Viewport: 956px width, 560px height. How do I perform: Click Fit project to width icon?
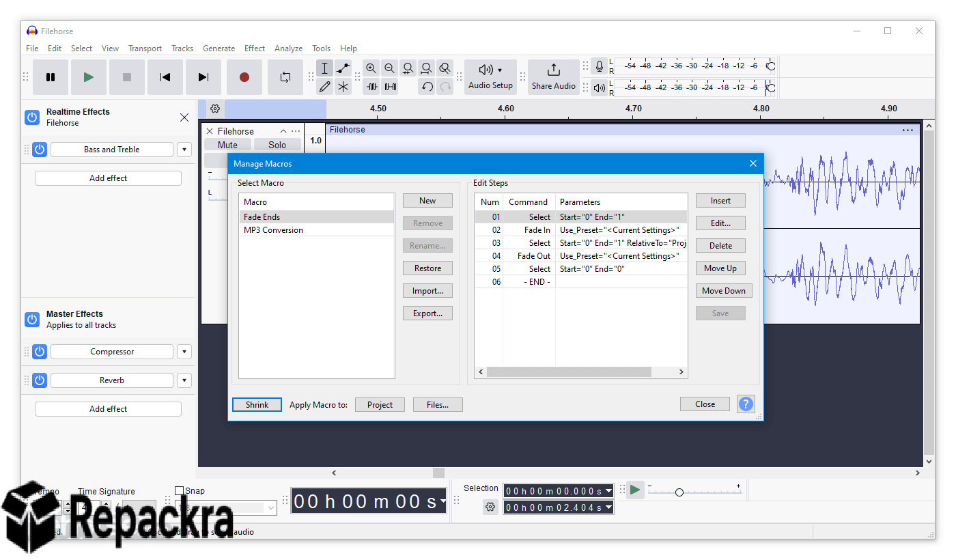pos(427,68)
